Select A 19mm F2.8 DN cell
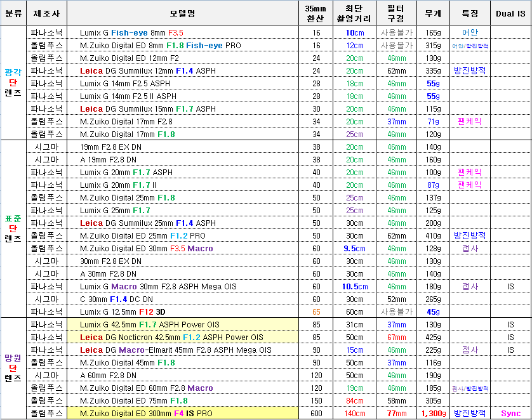This screenshot has height=420, width=532. (x=183, y=160)
